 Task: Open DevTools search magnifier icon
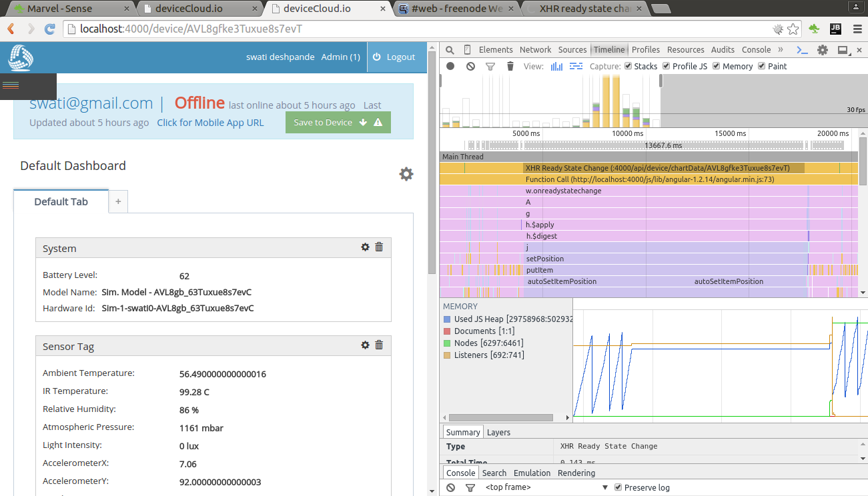coord(450,50)
